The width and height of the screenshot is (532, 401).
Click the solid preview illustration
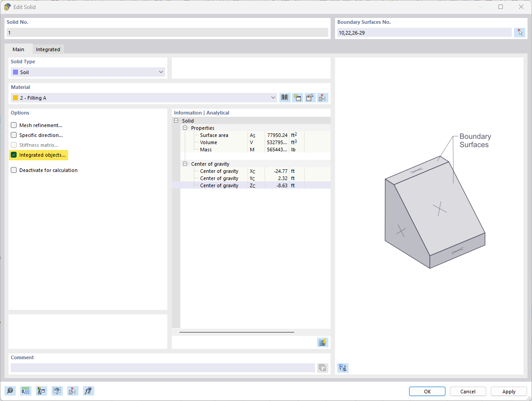click(435, 212)
